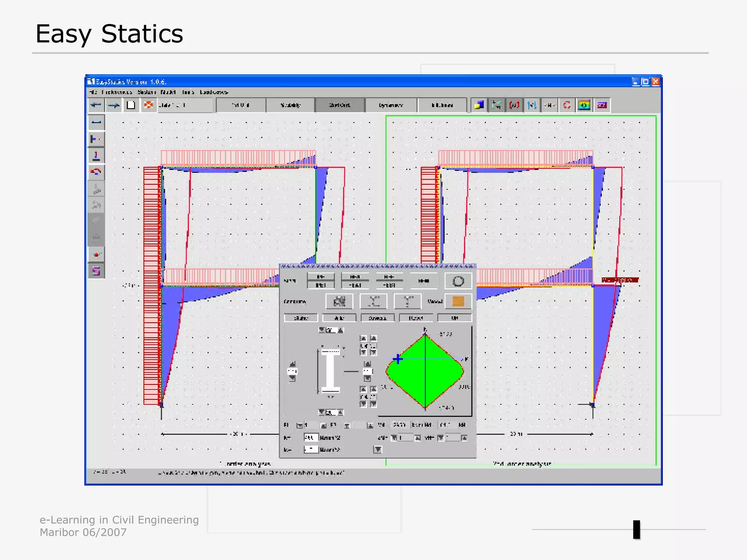The image size is (747, 560).
Task: Click the green deformed frame toolbar icon
Action: pos(496,105)
